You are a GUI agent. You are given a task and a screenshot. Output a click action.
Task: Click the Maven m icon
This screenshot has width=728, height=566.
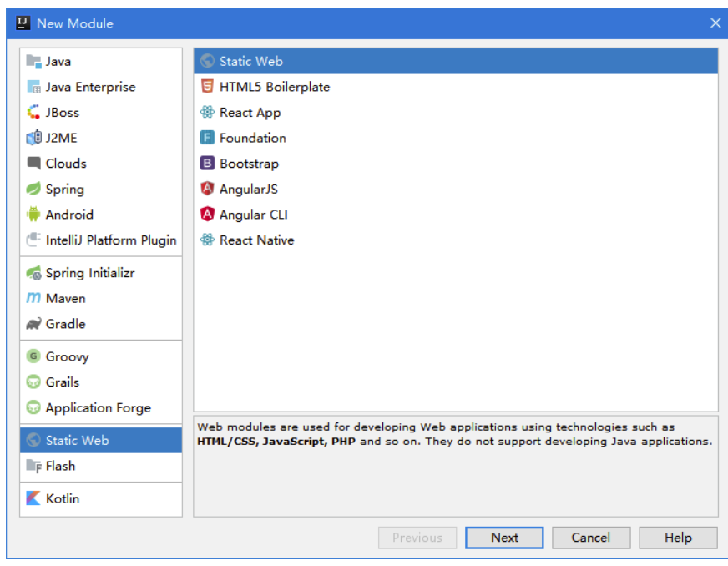pyautogui.click(x=33, y=298)
